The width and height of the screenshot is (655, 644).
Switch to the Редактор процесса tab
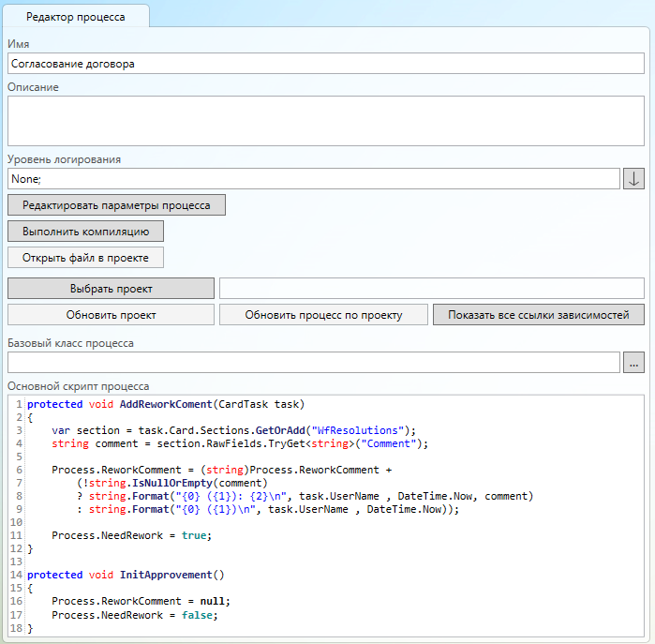click(75, 17)
